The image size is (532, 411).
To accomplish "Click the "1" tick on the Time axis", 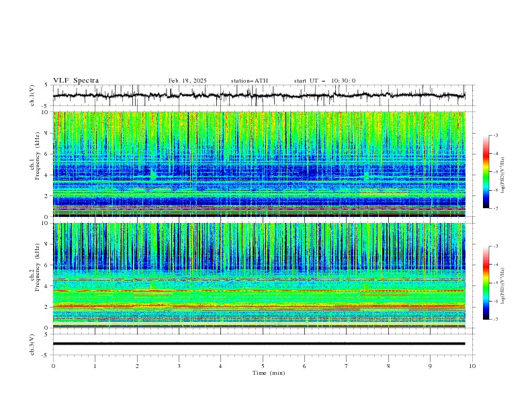I will (95, 366).
